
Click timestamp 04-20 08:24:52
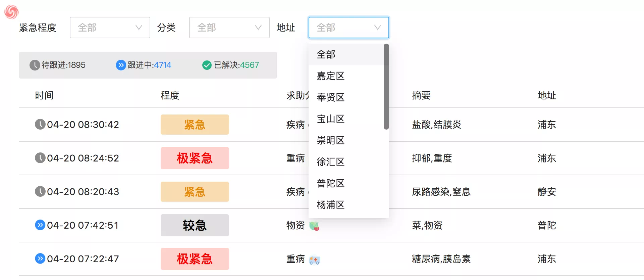coord(83,158)
